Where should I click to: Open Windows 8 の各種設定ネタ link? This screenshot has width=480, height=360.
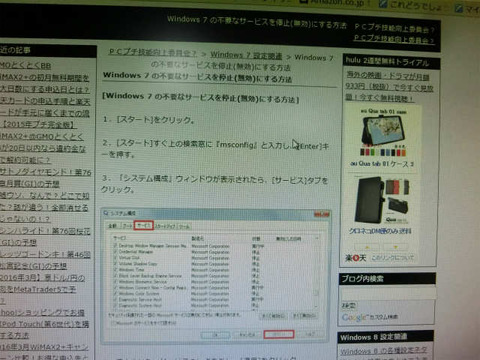[x=383, y=351]
